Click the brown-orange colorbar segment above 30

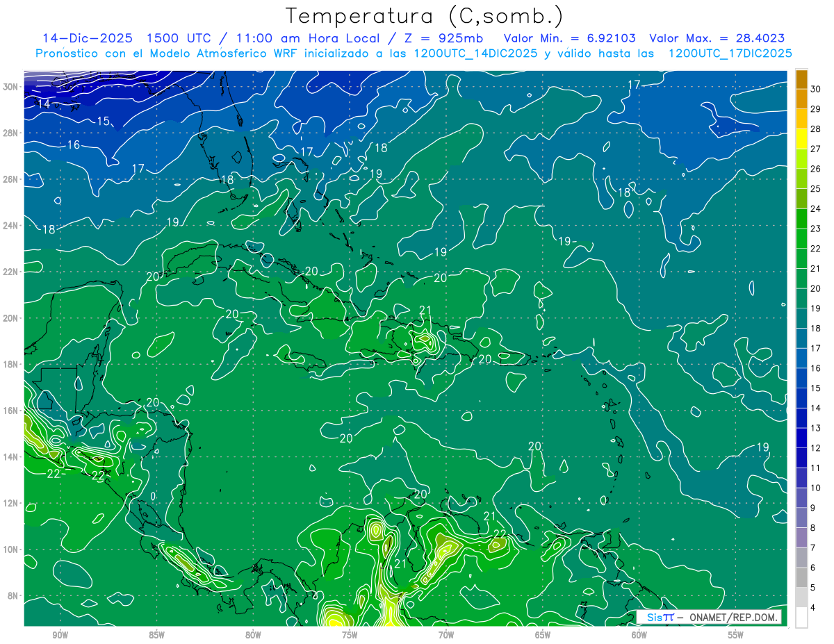pos(801,79)
